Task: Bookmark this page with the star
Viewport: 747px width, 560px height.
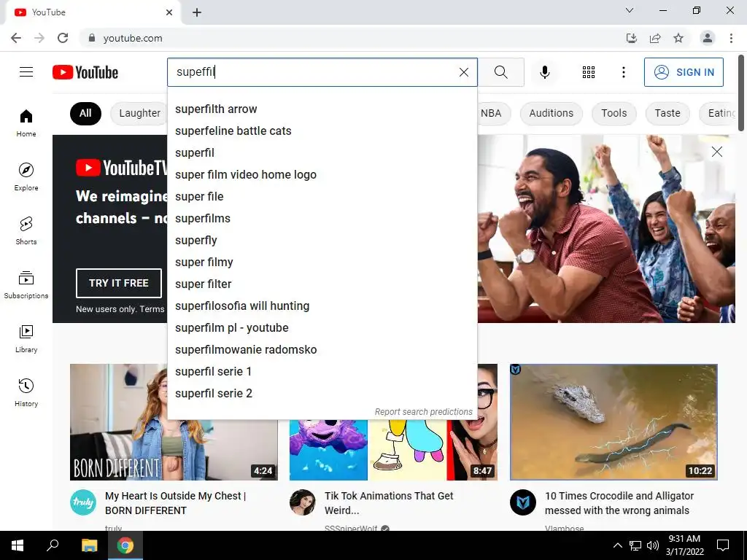Action: (678, 38)
